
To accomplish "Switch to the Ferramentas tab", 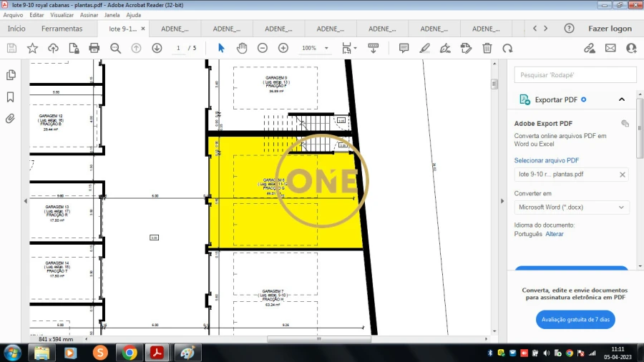I will point(62,29).
